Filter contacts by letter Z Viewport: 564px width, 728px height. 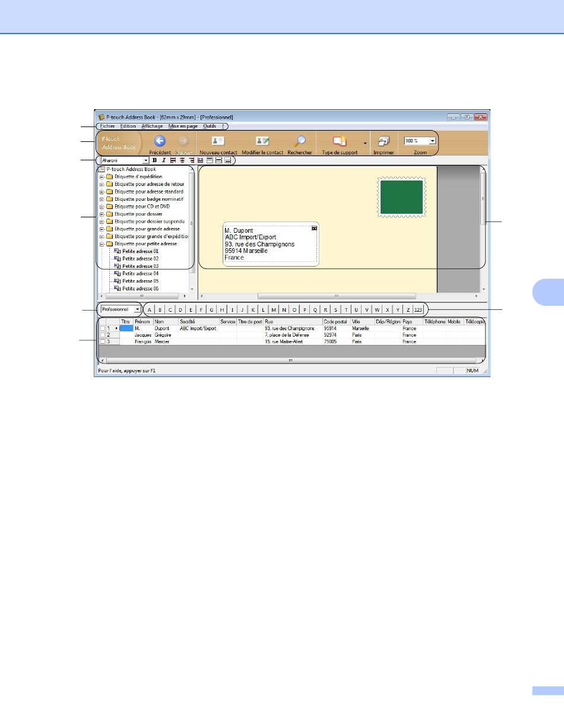pyautogui.click(x=408, y=309)
